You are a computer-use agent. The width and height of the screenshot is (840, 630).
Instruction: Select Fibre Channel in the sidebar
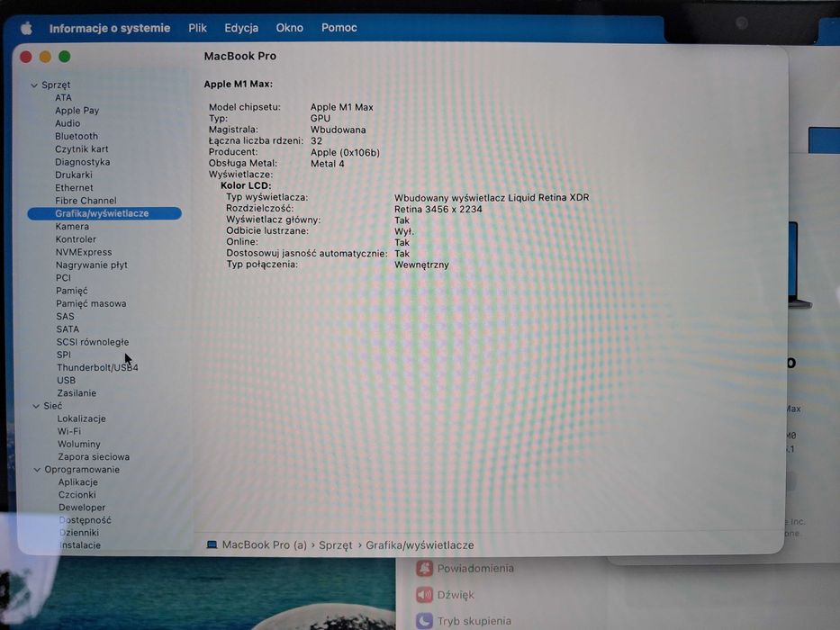[x=86, y=201]
